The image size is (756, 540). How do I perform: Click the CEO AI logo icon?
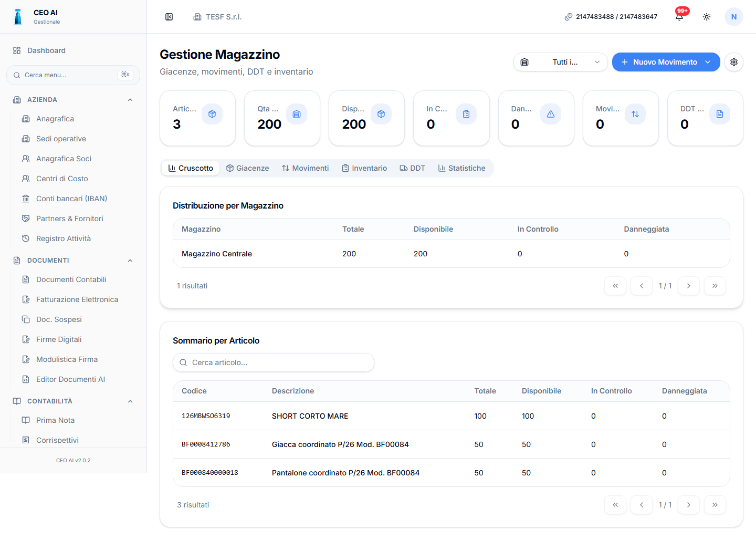[18, 17]
